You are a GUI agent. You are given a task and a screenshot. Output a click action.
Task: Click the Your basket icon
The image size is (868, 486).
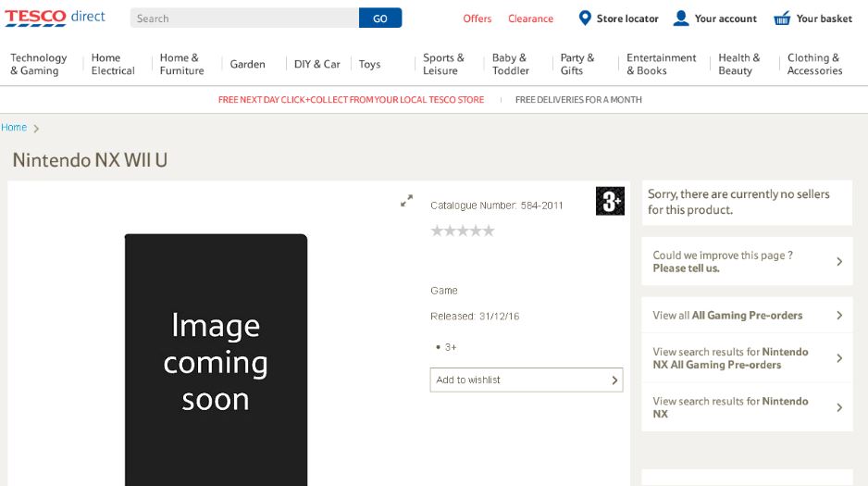click(782, 19)
